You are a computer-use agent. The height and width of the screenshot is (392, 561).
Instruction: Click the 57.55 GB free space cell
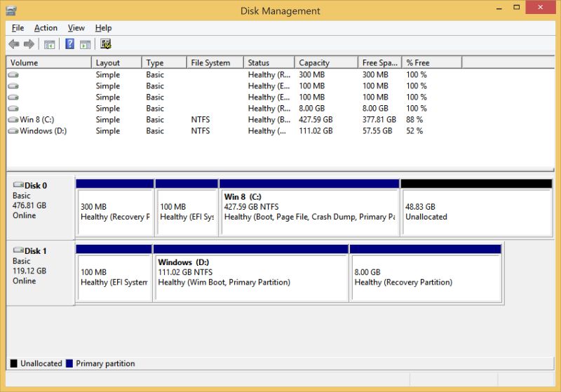377,131
